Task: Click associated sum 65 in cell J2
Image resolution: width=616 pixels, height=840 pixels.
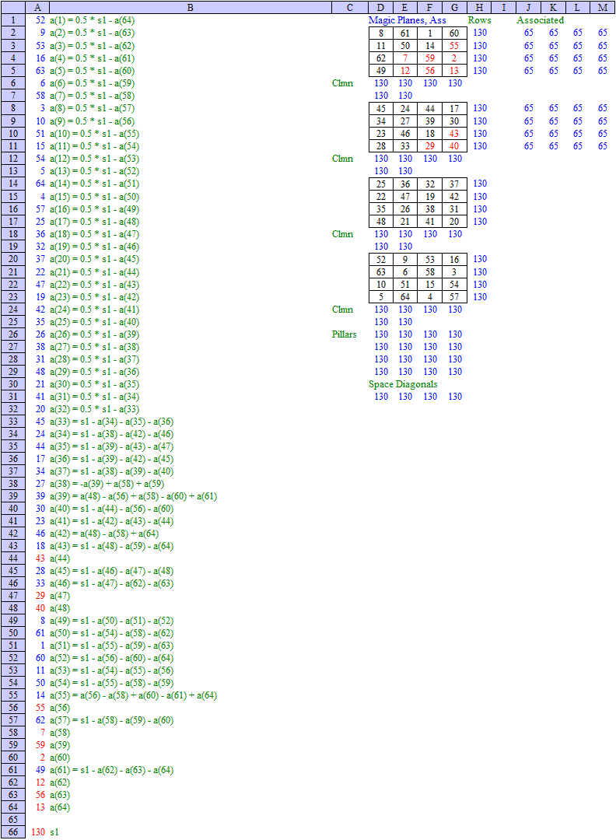Action: point(529,33)
